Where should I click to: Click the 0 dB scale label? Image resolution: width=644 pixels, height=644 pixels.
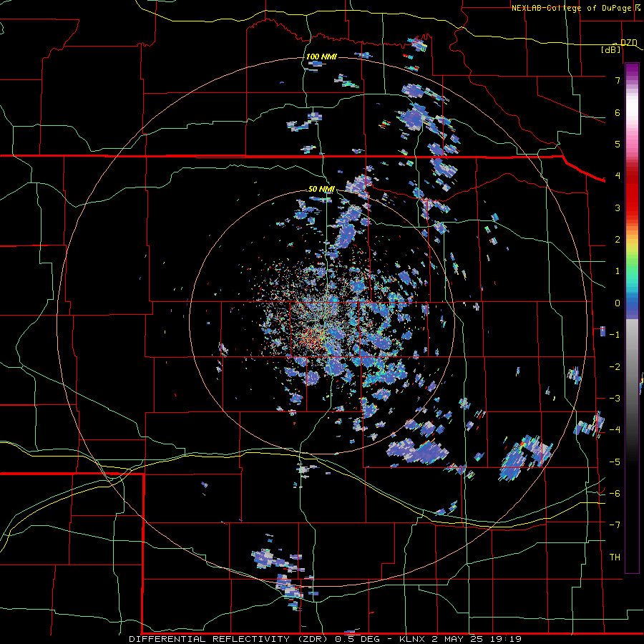coord(618,303)
